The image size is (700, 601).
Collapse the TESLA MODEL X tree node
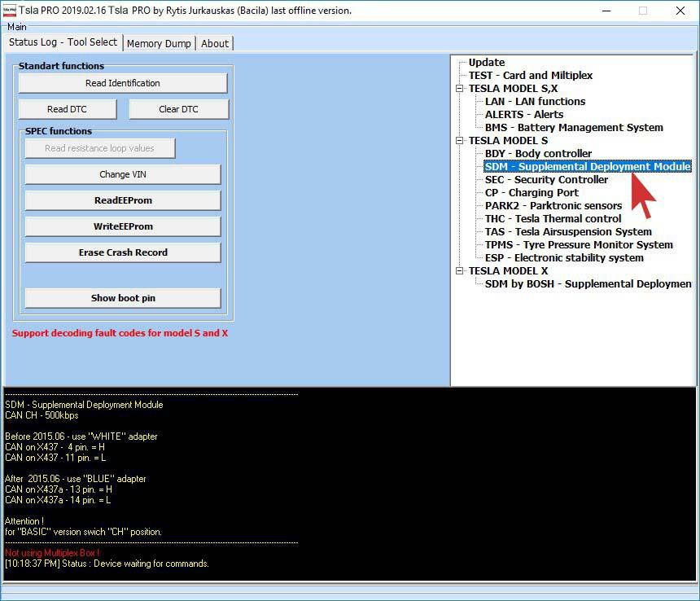tap(459, 271)
